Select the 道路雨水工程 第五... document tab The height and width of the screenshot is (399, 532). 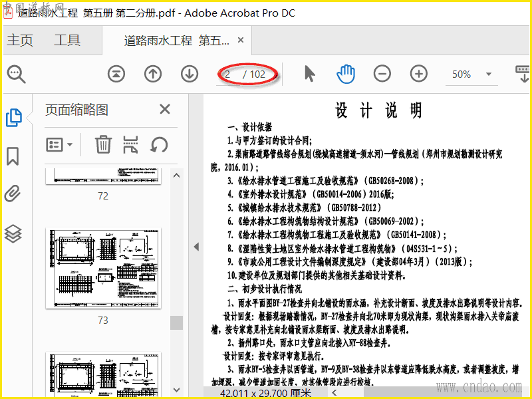[176, 41]
